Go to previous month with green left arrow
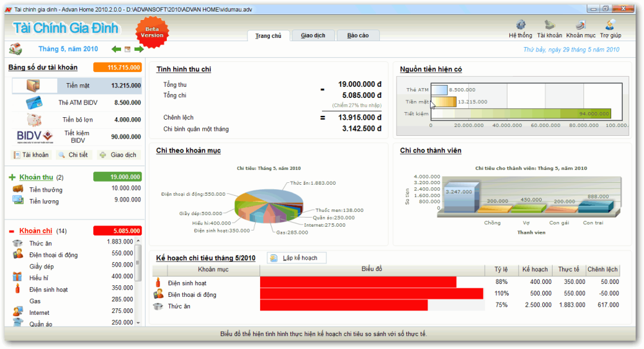This screenshot has height=349, width=644. (x=116, y=50)
